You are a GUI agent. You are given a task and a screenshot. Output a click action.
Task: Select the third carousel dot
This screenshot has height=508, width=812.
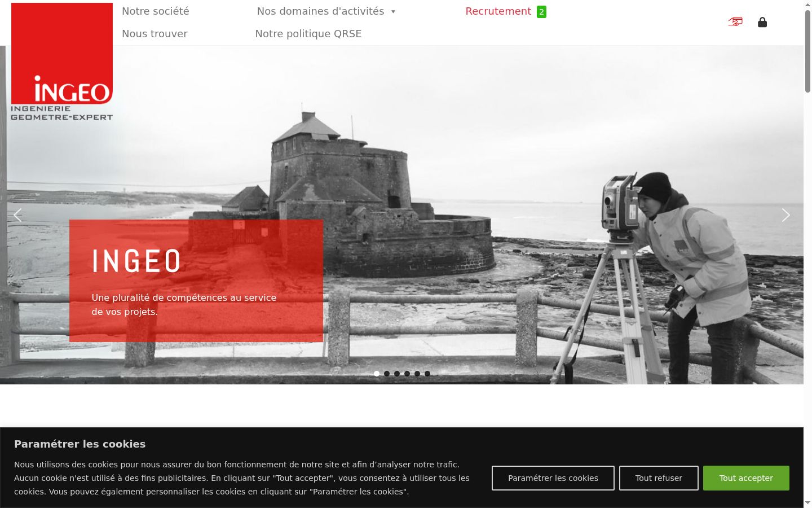click(x=397, y=374)
